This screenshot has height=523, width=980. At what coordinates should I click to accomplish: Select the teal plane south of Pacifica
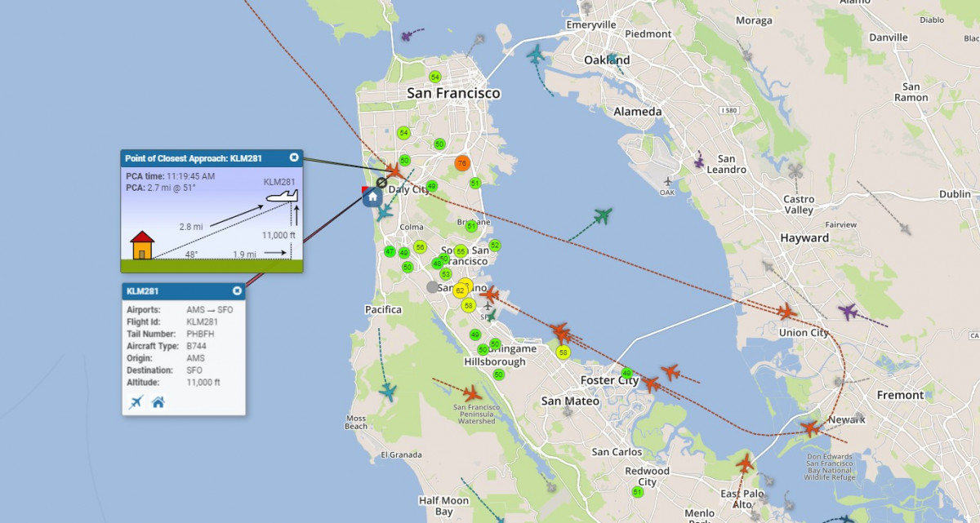(387, 392)
